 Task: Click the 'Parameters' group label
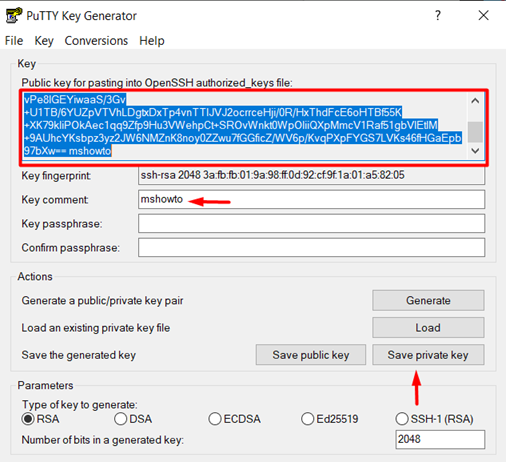(45, 385)
